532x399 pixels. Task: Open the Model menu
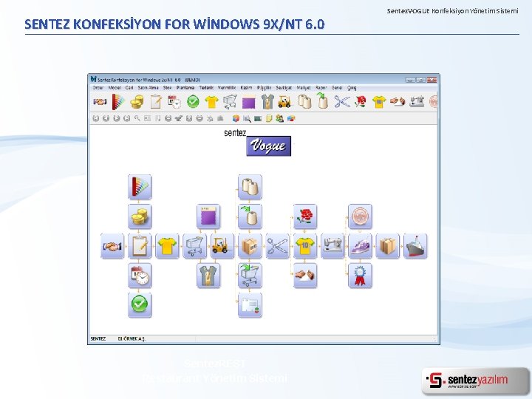coord(115,88)
